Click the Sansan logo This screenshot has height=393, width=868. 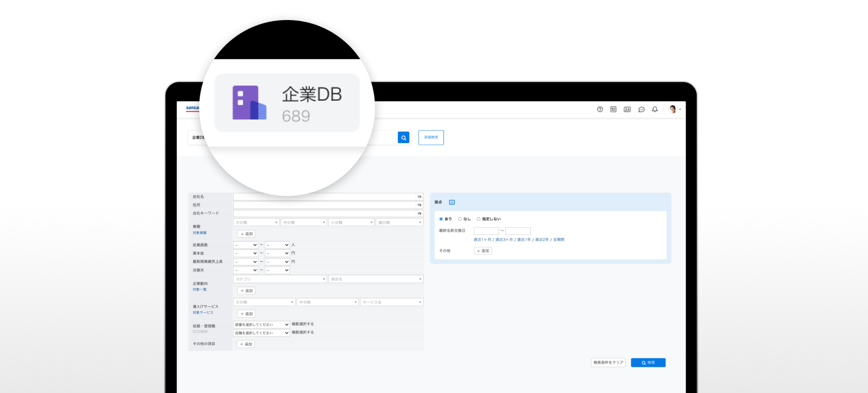click(x=193, y=109)
